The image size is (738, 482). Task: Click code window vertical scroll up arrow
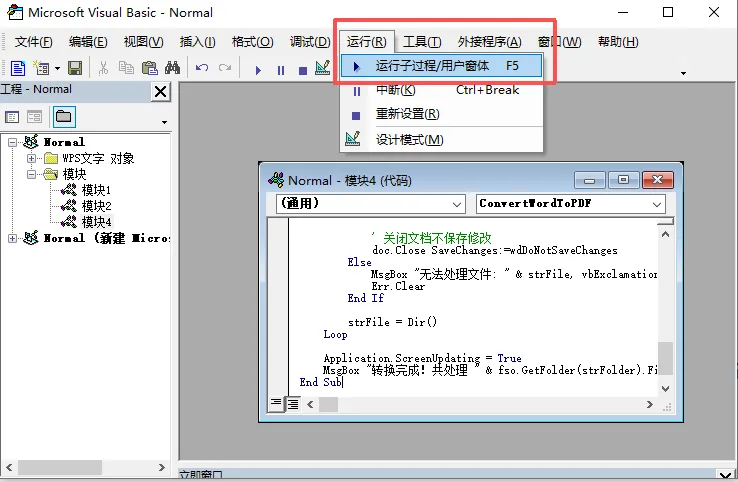click(x=666, y=234)
